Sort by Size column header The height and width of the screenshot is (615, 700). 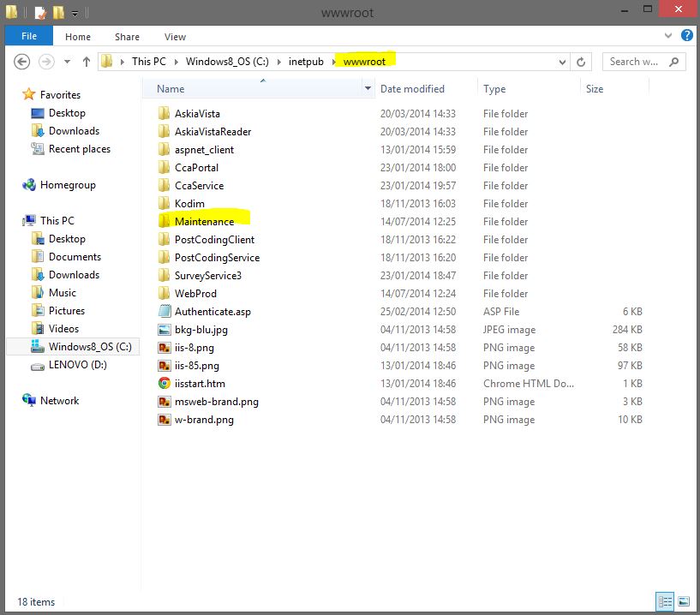[x=595, y=89]
